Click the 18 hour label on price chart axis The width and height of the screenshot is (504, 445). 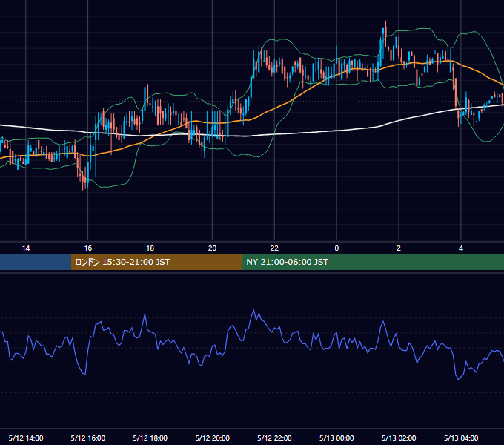(150, 248)
